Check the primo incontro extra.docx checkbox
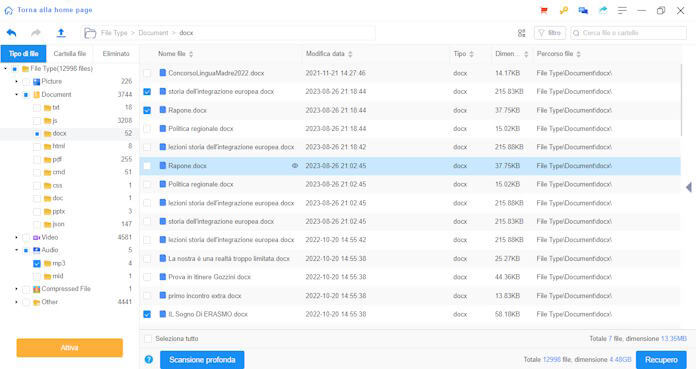 [x=147, y=296]
